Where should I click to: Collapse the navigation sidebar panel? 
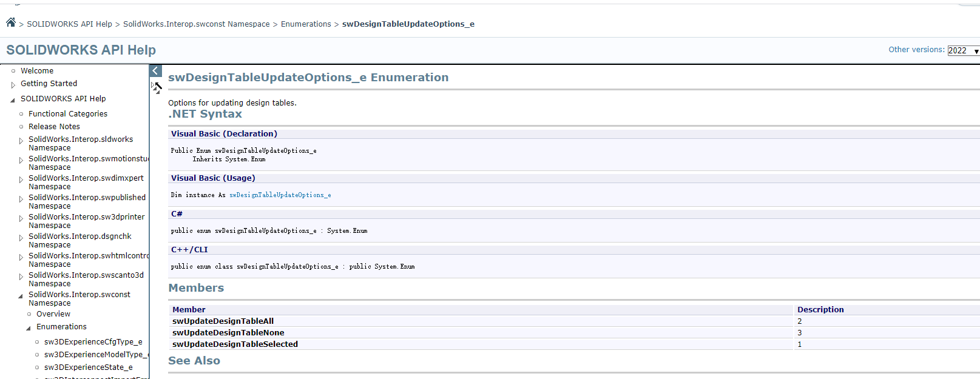pos(155,71)
